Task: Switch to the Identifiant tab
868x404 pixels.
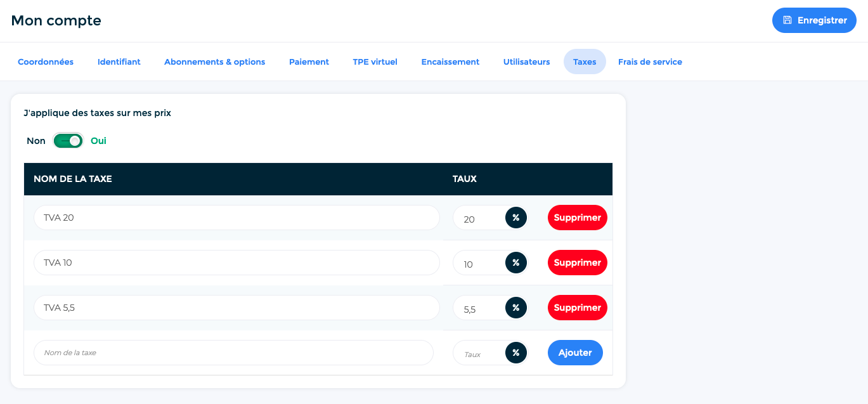Action: (x=119, y=62)
